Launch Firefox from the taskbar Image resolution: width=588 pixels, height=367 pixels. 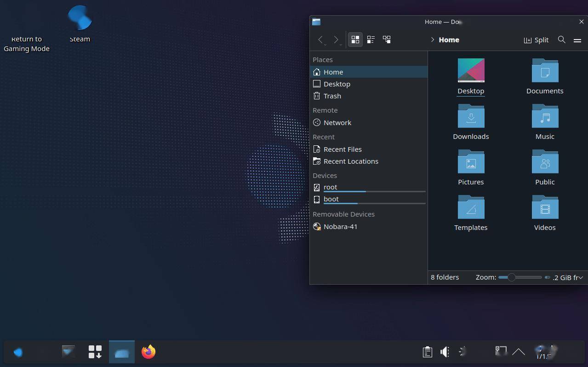tap(148, 352)
